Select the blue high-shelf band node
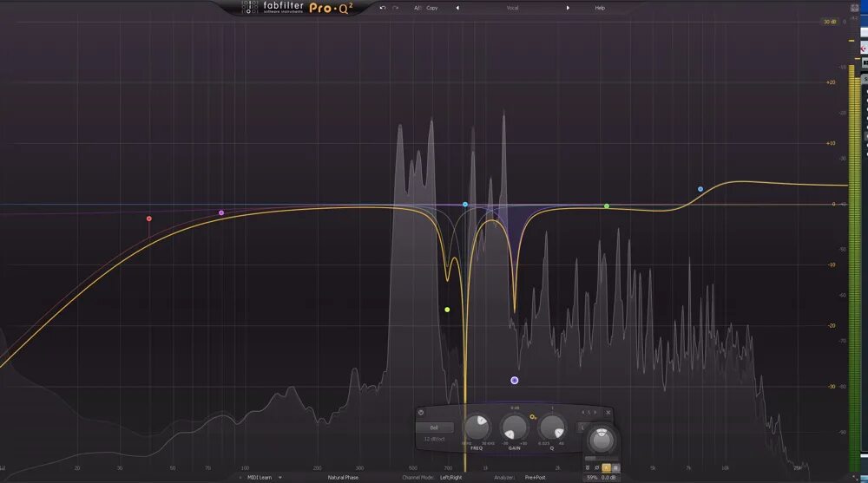The width and height of the screenshot is (868, 483). tap(700, 189)
